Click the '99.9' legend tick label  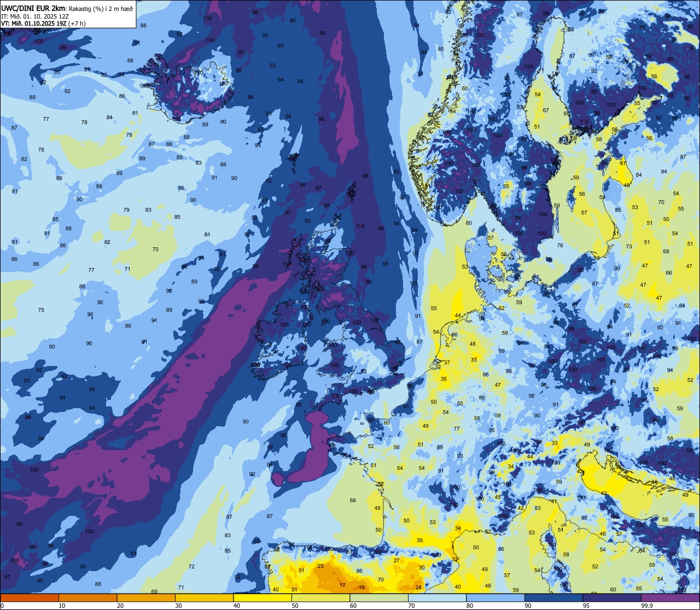pos(647,606)
